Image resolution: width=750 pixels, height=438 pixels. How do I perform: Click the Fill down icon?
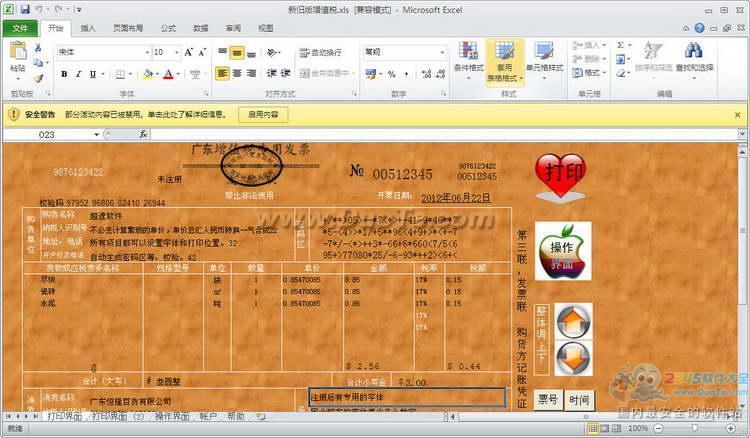(620, 59)
